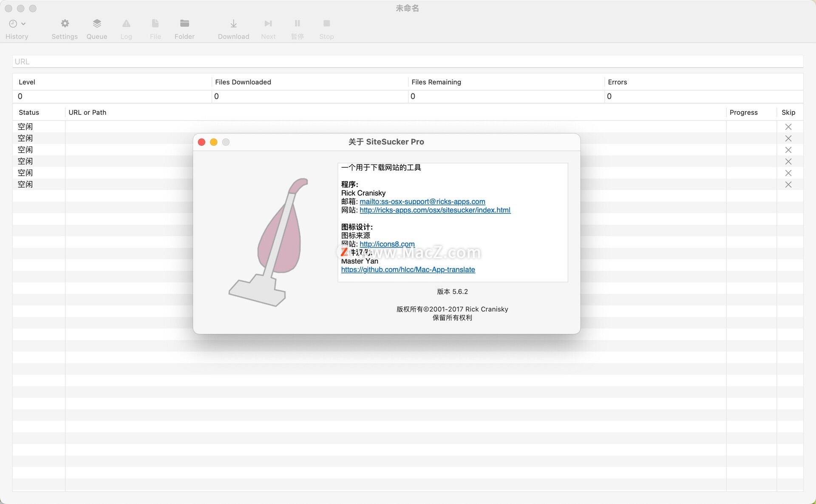Skip the fifth 空闲 row
This screenshot has height=504, width=816.
coord(788,173)
